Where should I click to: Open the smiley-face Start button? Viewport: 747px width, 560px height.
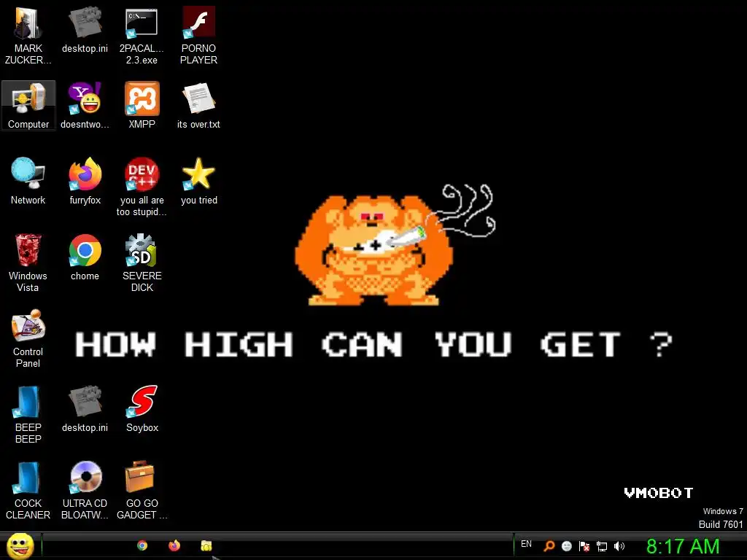(20, 545)
